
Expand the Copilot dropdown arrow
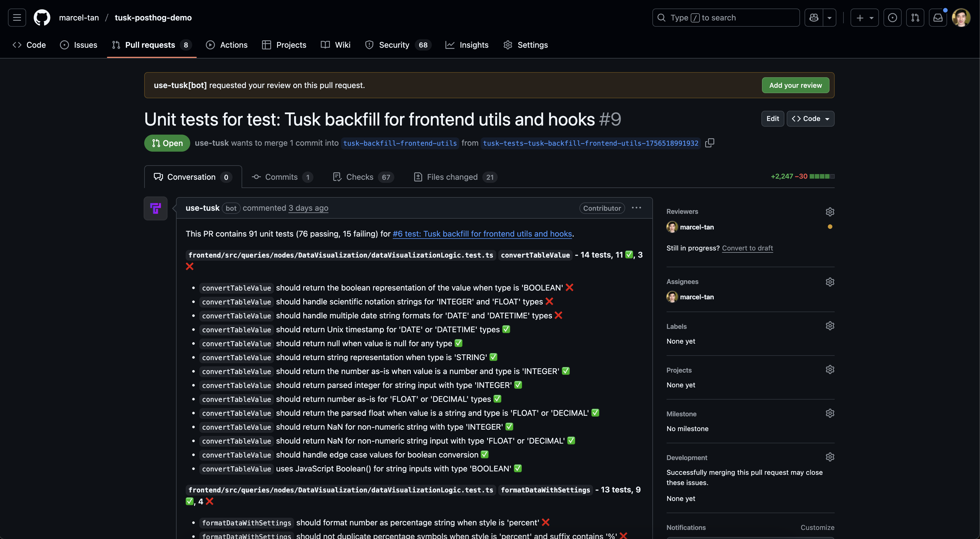(829, 18)
